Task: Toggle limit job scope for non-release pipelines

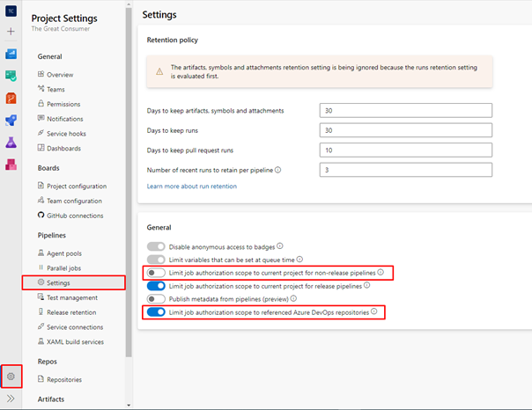Action: point(156,274)
